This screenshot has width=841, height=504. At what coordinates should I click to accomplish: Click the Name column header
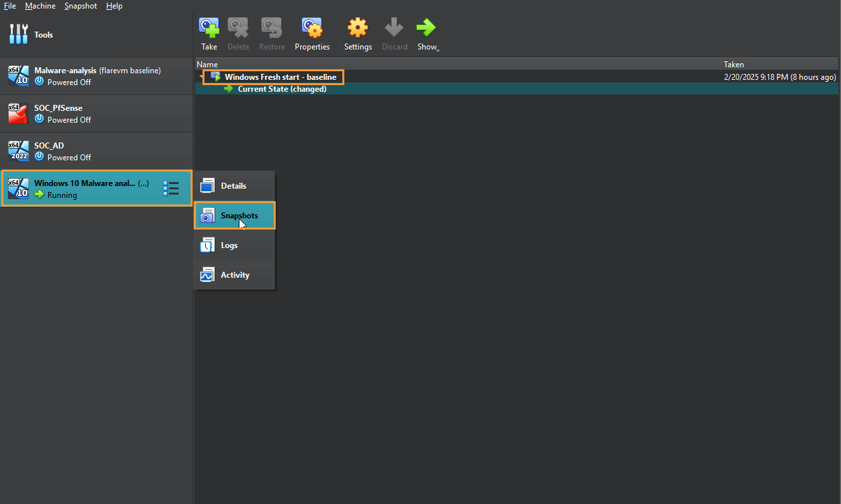pos(458,65)
